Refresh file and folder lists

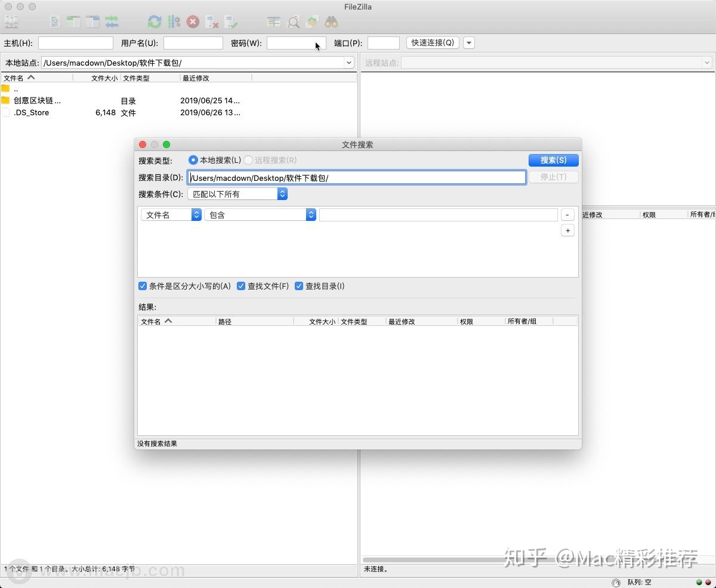(155, 22)
